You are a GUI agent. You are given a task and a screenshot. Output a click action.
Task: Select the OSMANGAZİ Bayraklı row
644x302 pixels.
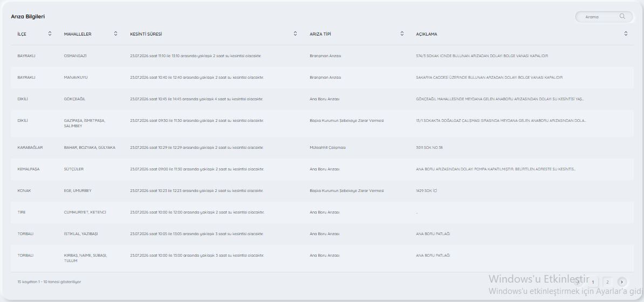pos(322,56)
